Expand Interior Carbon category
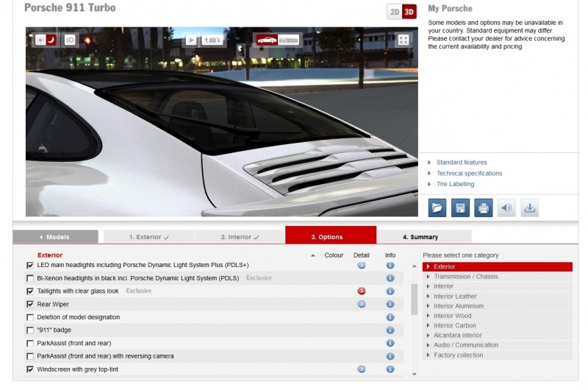 [x=498, y=325]
